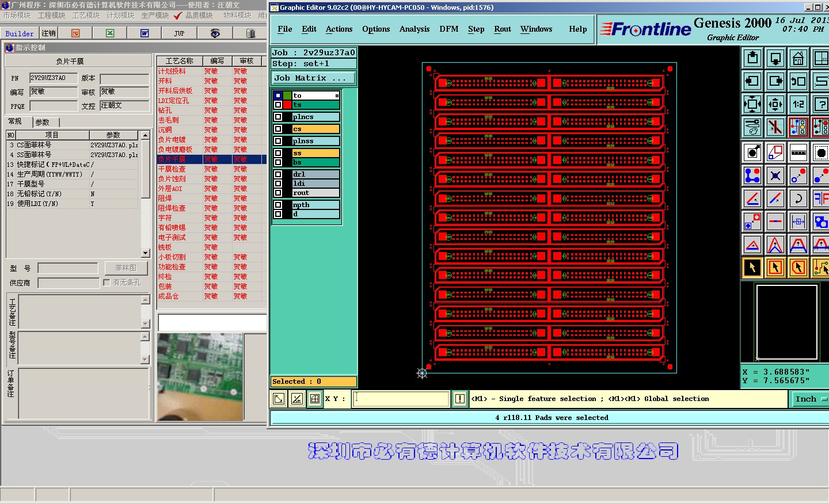Open the Rout menu
Viewport: 829px width, 504px height.
coord(503,29)
